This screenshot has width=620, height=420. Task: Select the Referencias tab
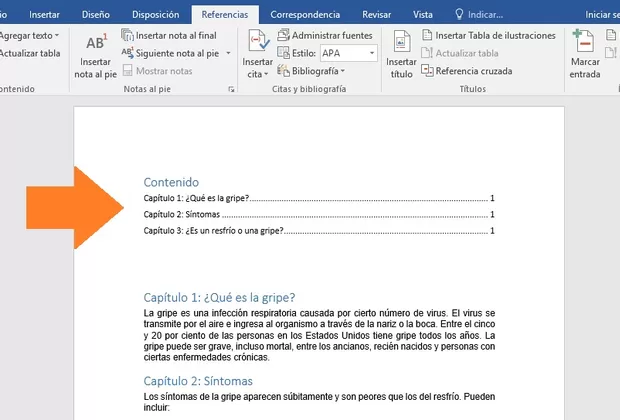tap(225, 15)
